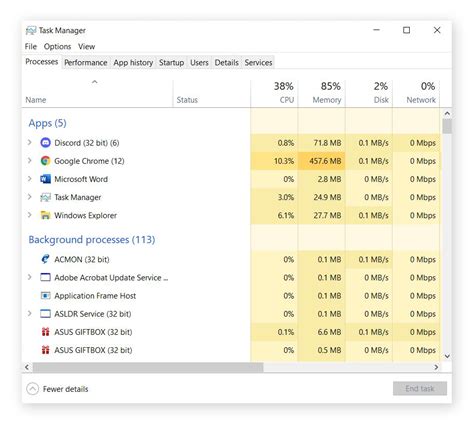The width and height of the screenshot is (474, 425).
Task: Collapse view with Fewer details
Action: (x=57, y=389)
